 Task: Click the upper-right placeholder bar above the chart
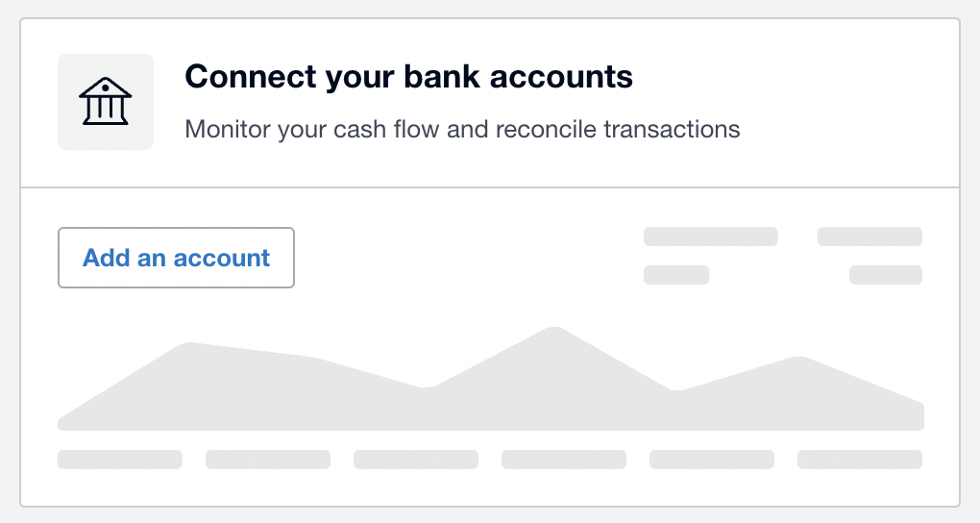[x=870, y=237]
